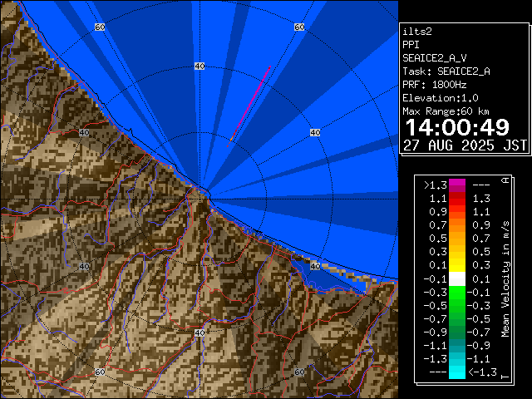Click the 14:00:49 timestamp

456,127
